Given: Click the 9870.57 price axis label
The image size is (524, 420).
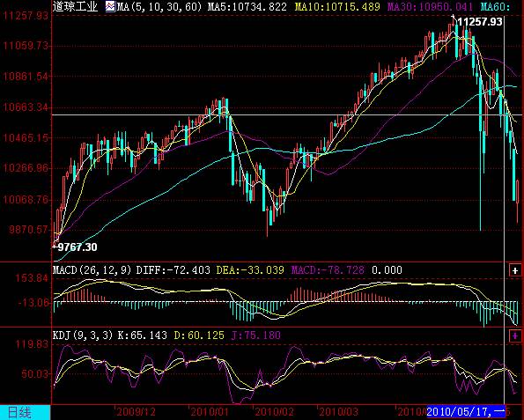Looking at the screenshot, I should coord(28,230).
